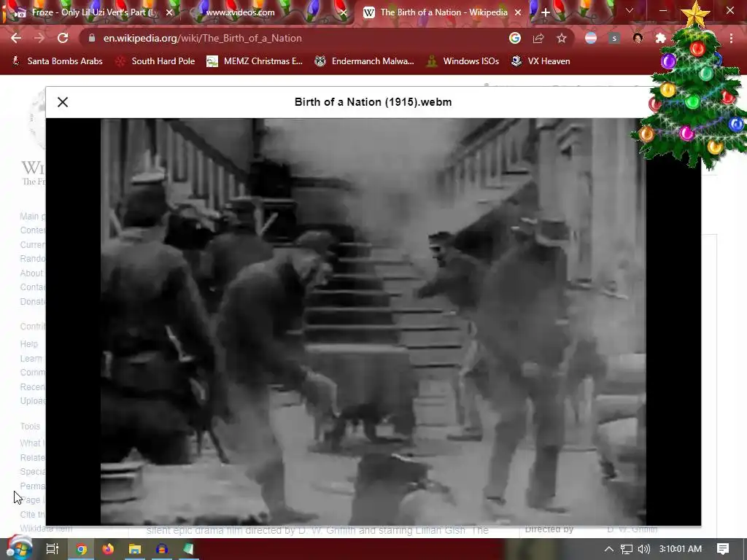The height and width of the screenshot is (560, 747).
Task: Open the network status tray icon
Action: 627,549
